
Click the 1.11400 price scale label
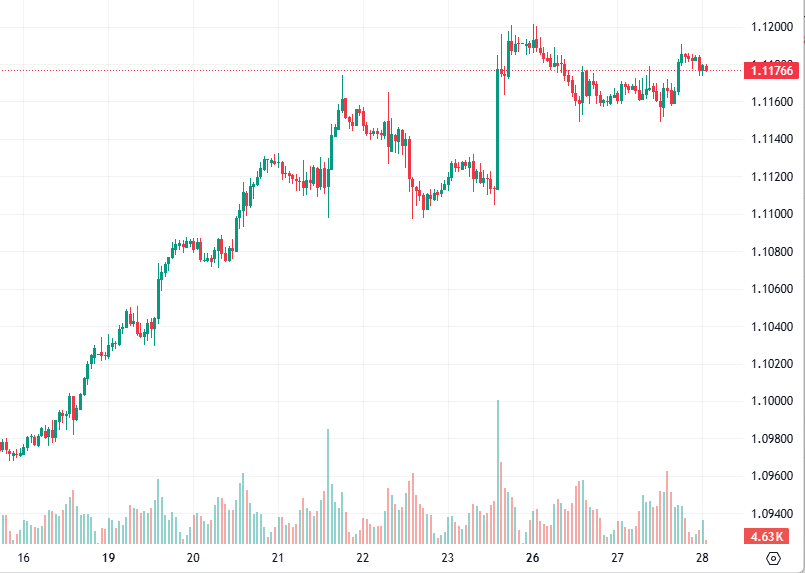[771, 139]
